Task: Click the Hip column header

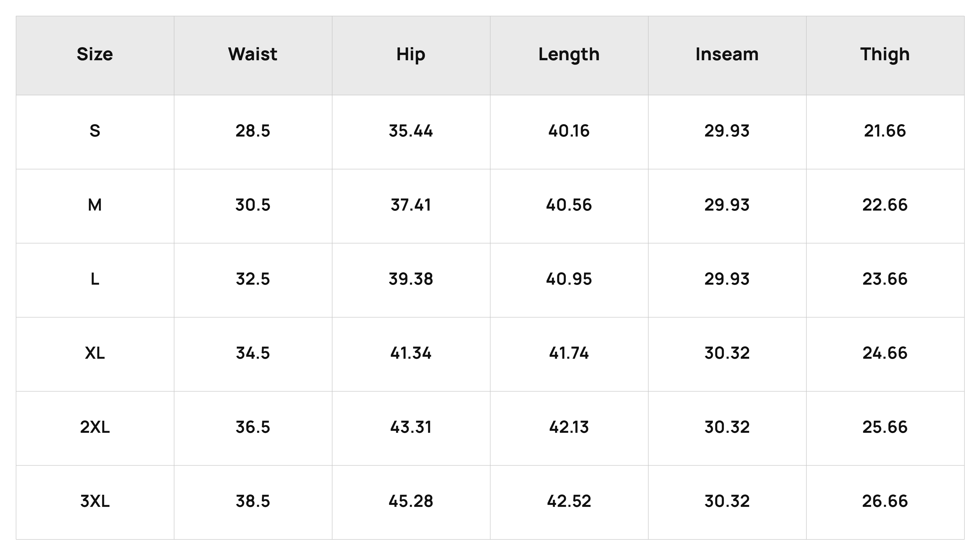Action: (x=411, y=55)
